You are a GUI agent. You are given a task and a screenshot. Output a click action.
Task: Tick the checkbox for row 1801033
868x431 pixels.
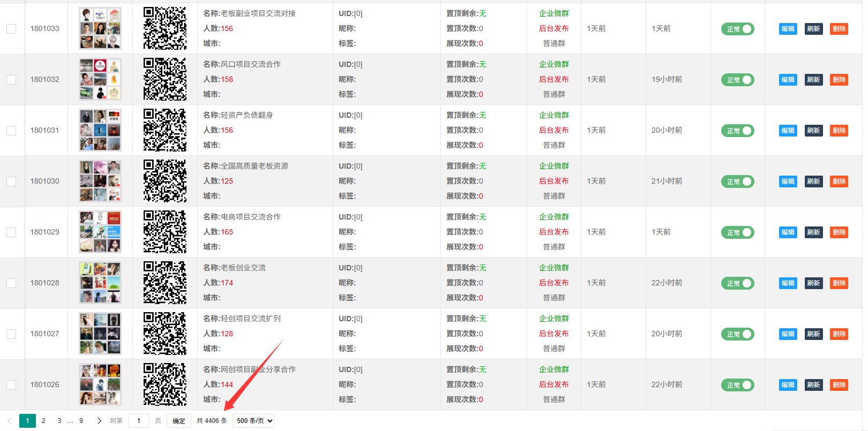point(11,29)
